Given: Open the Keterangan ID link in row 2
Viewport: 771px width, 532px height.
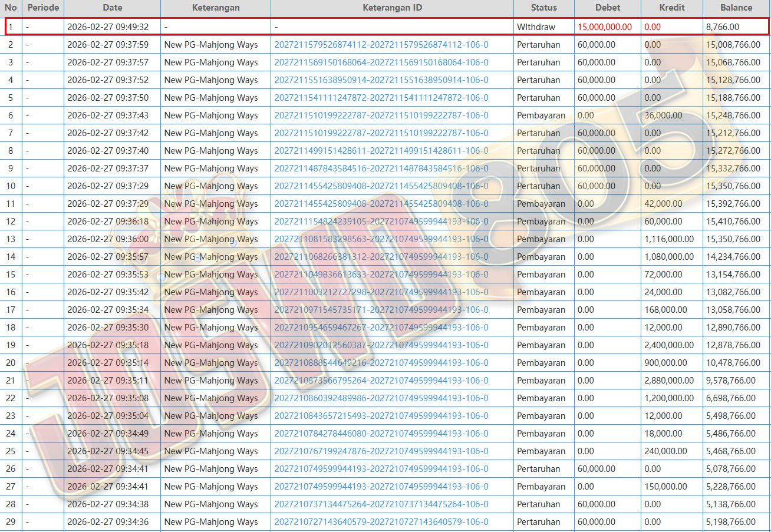Looking at the screenshot, I should click(381, 45).
